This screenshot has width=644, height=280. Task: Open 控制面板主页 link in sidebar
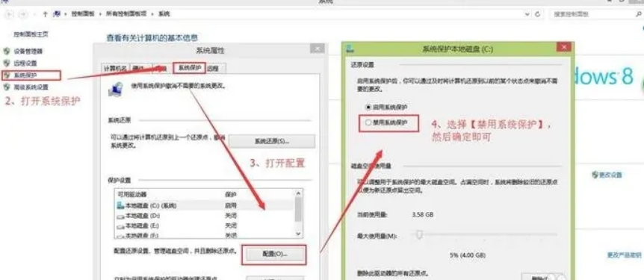pyautogui.click(x=31, y=34)
